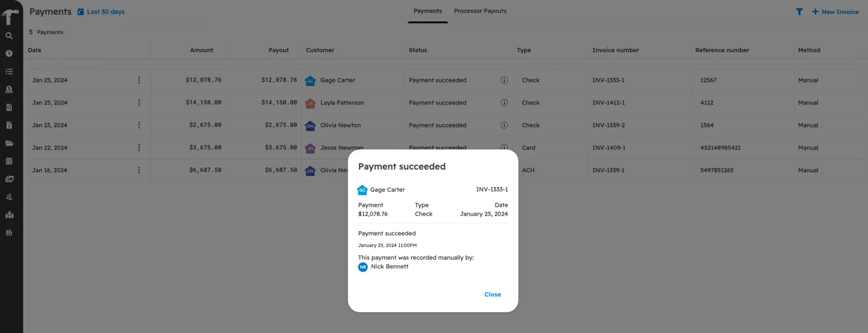Click invoice INV-1333-1 in the table
Viewport: 868px width, 333px height.
[x=608, y=80]
